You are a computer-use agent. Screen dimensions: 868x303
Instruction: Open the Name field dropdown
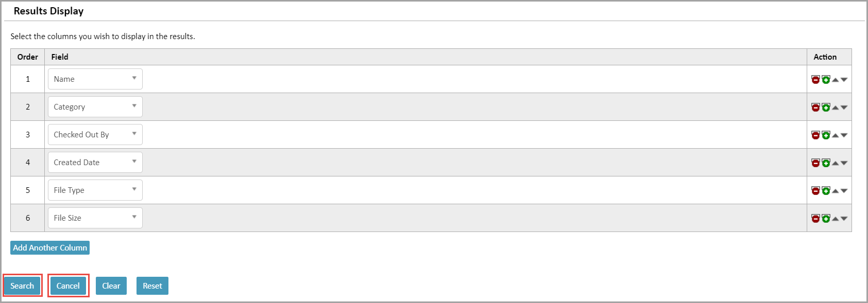click(95, 79)
